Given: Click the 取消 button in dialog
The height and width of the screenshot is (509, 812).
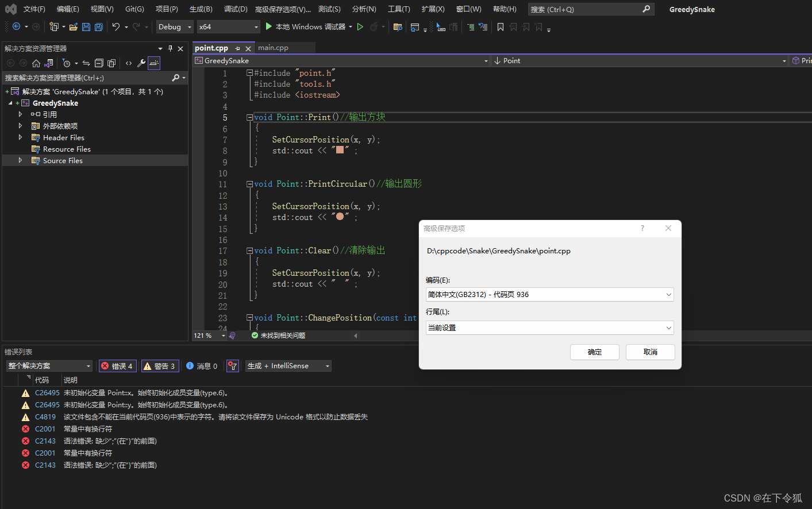Looking at the screenshot, I should [651, 352].
